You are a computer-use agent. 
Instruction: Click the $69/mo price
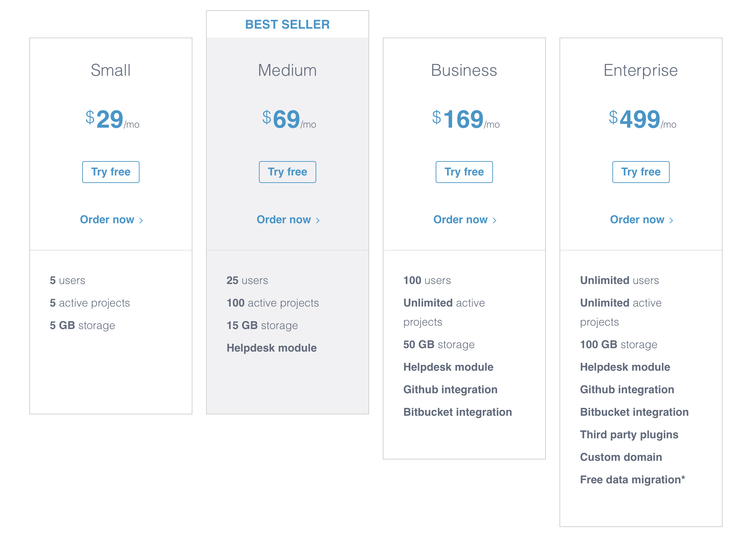pyautogui.click(x=289, y=119)
